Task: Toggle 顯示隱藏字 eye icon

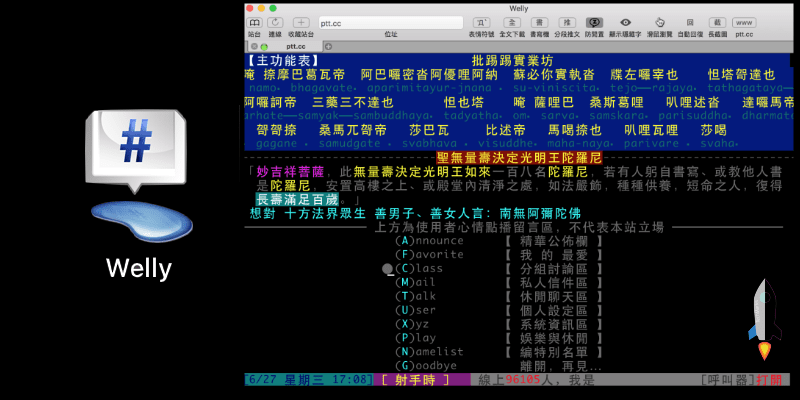Action: pyautogui.click(x=626, y=22)
